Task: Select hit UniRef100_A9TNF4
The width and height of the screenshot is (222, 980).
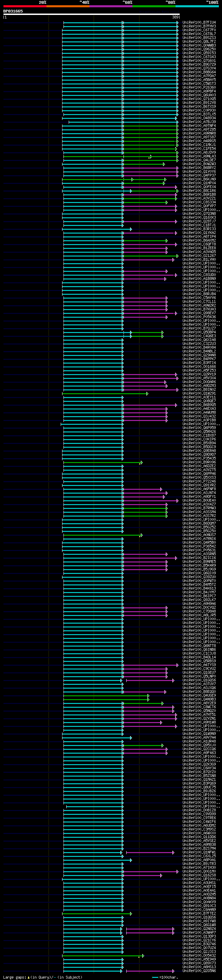Action: point(199,125)
